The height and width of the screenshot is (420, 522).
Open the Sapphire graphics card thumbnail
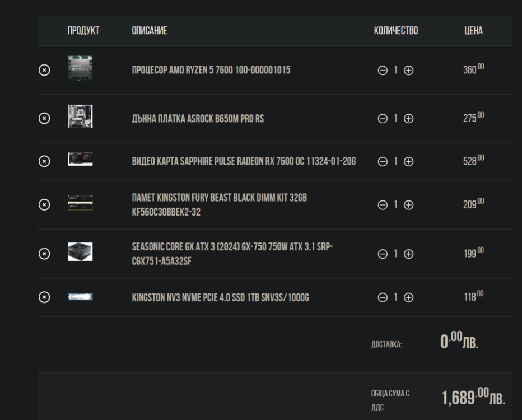(80, 159)
